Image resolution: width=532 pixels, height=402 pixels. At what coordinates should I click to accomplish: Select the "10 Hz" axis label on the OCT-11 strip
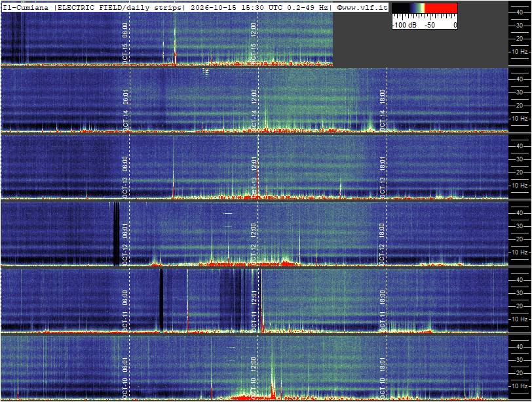tap(520, 319)
